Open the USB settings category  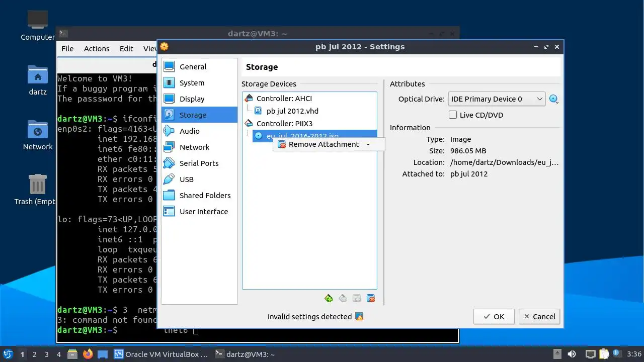pos(199,179)
